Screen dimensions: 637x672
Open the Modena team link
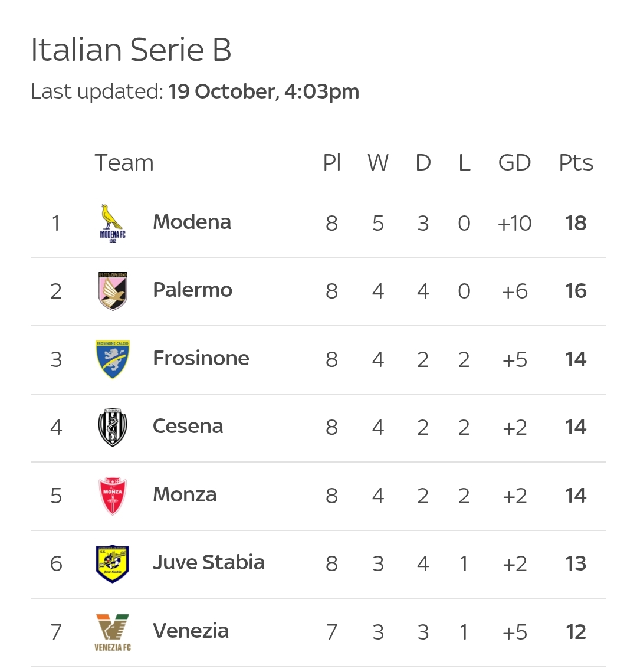[x=192, y=222]
